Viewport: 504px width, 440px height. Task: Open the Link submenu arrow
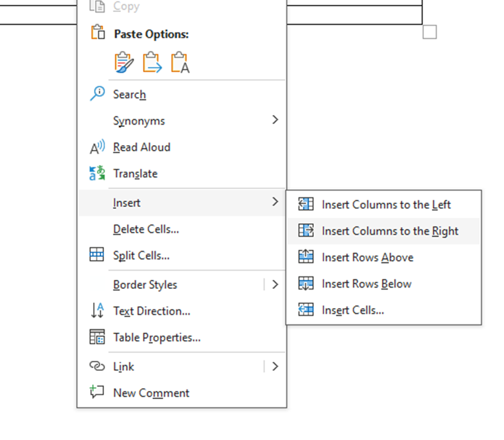275,367
